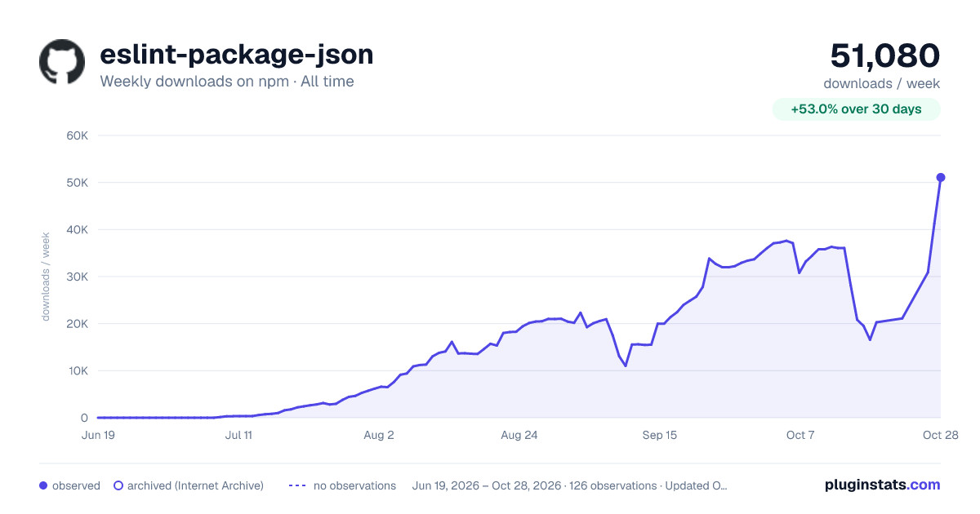Click the Oct 7 x-axis label
This screenshot has height=514, width=980.
(800, 435)
